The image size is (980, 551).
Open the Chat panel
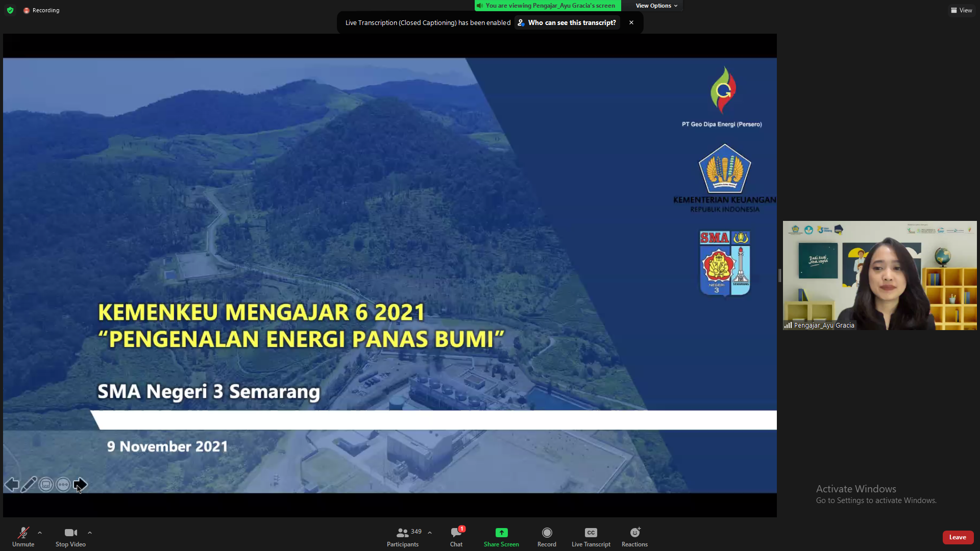click(456, 537)
